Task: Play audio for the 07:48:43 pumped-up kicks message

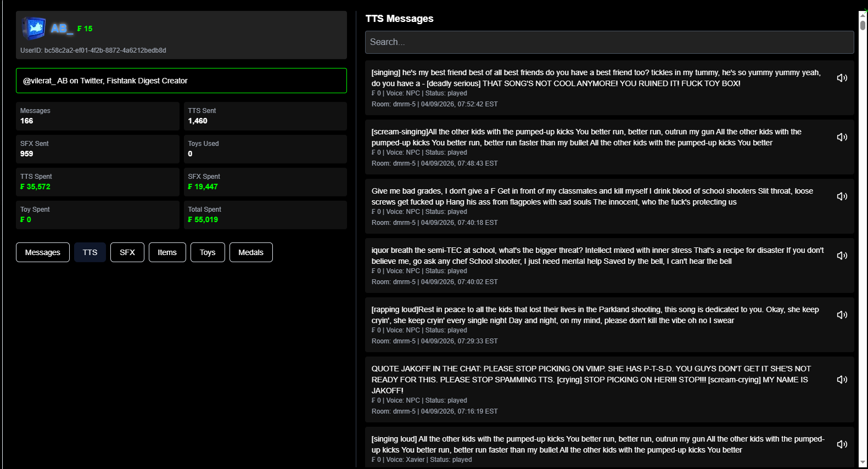Action: click(842, 137)
